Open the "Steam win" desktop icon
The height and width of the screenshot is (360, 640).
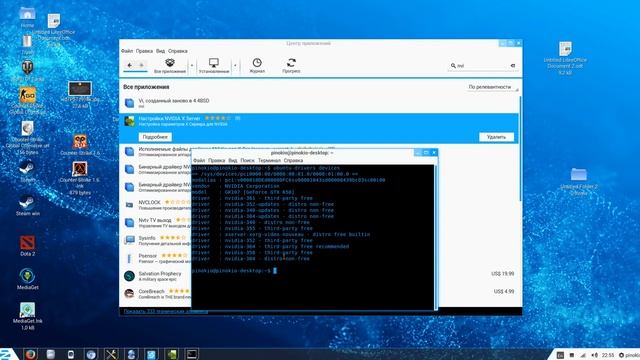[x=27, y=205]
